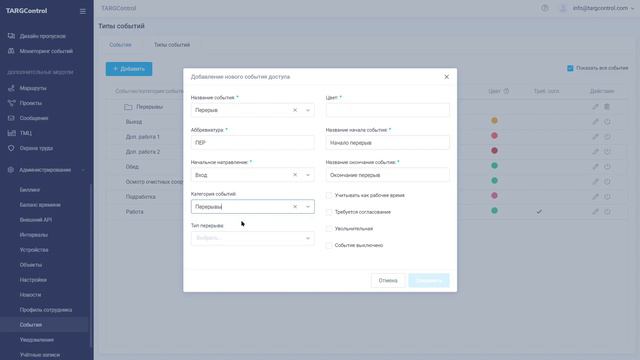Click the Проекты sidebar icon
This screenshot has height=360, width=640.
coord(11,103)
